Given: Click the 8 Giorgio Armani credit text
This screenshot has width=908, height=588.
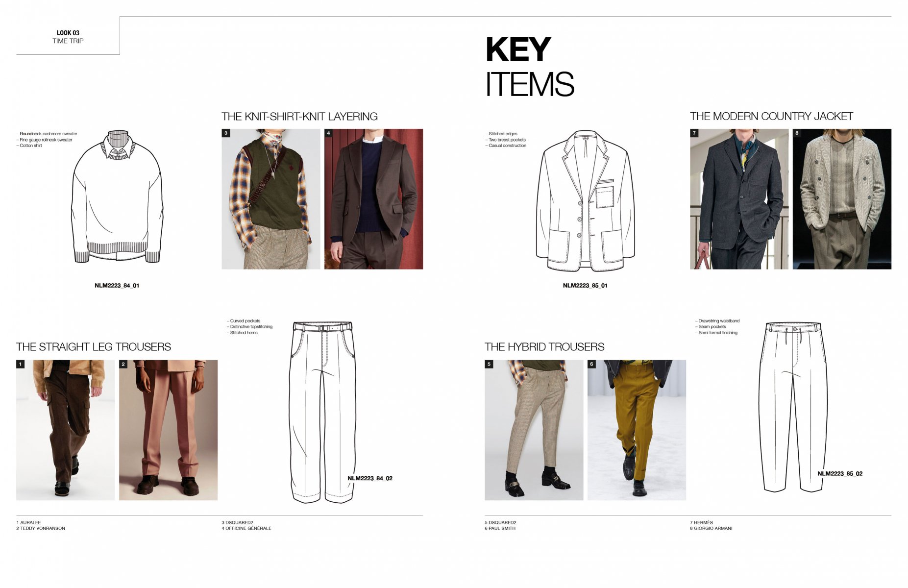Looking at the screenshot, I should tap(711, 528).
